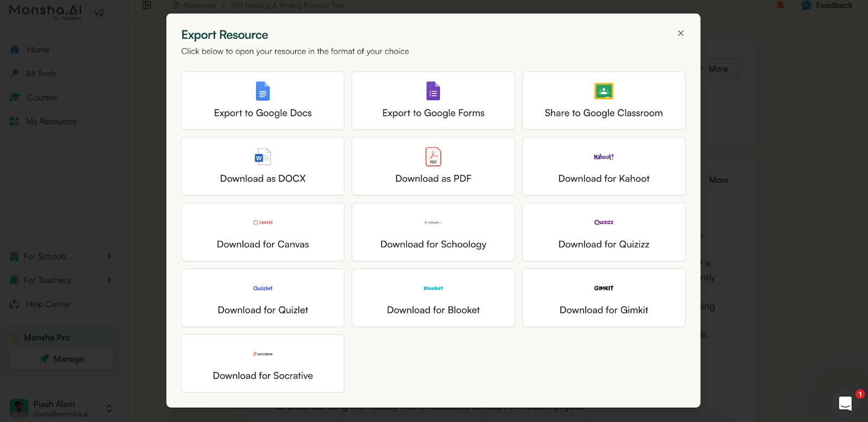Click the Monsha Pro crown icon
This screenshot has width=868, height=422.
15,337
